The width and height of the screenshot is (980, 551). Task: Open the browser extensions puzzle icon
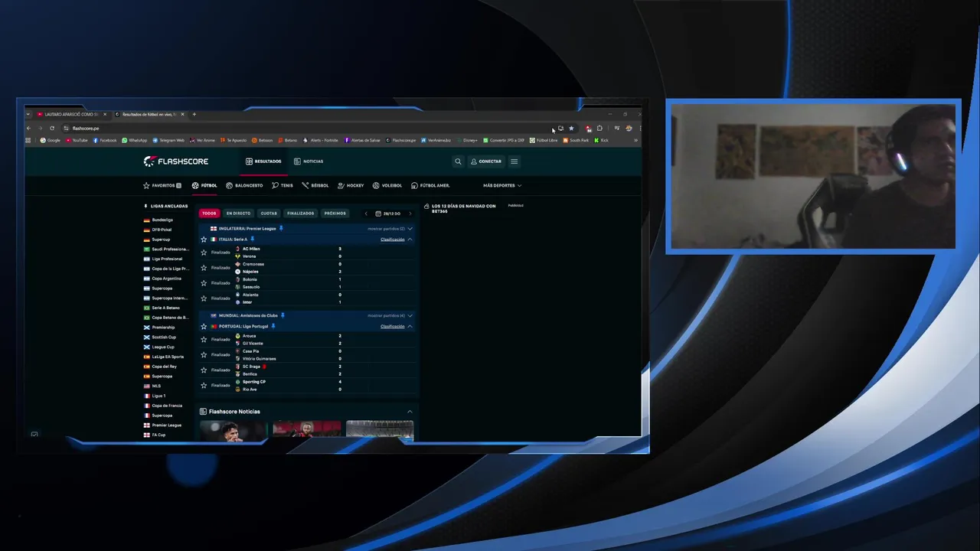pyautogui.click(x=599, y=129)
